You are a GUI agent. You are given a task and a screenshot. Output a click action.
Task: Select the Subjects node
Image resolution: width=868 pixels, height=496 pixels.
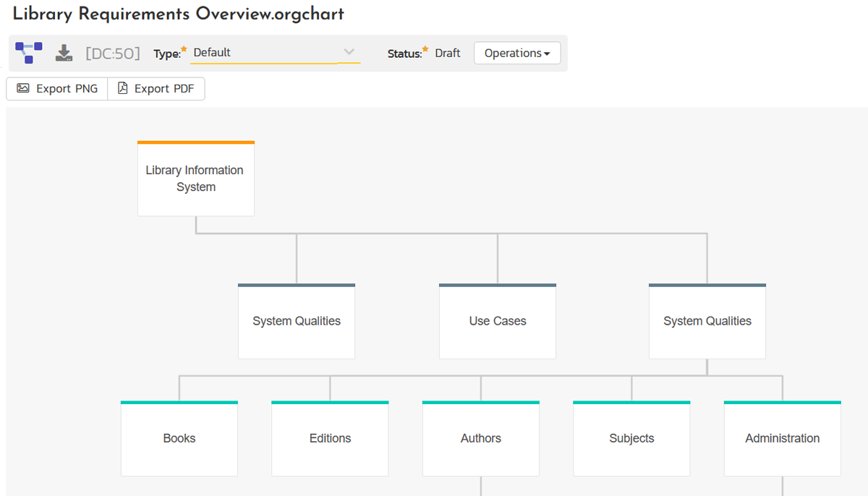tap(631, 438)
